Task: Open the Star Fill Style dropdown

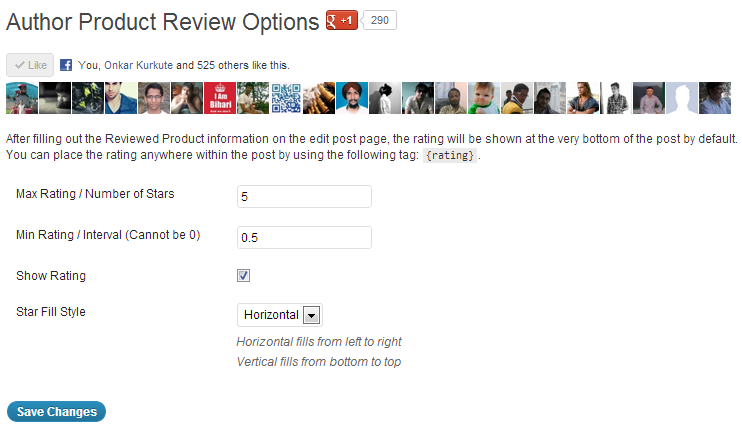Action: (280, 315)
